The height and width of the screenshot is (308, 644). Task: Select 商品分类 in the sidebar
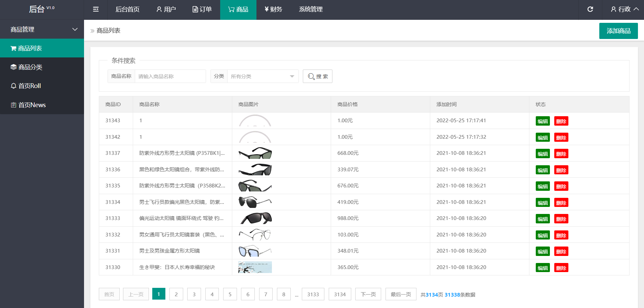click(30, 67)
